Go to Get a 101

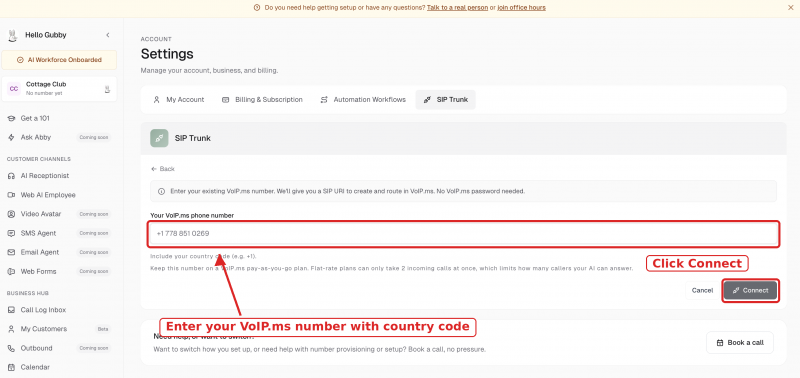click(35, 118)
